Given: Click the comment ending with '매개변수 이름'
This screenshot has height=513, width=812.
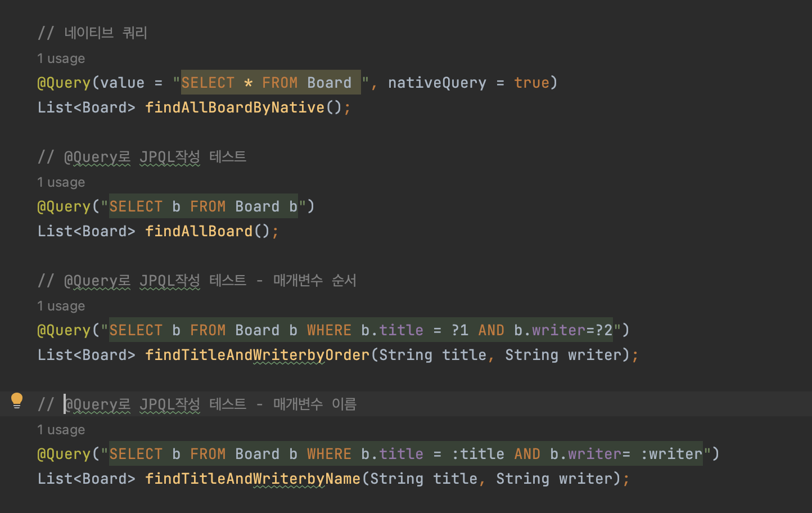Looking at the screenshot, I should tap(197, 404).
